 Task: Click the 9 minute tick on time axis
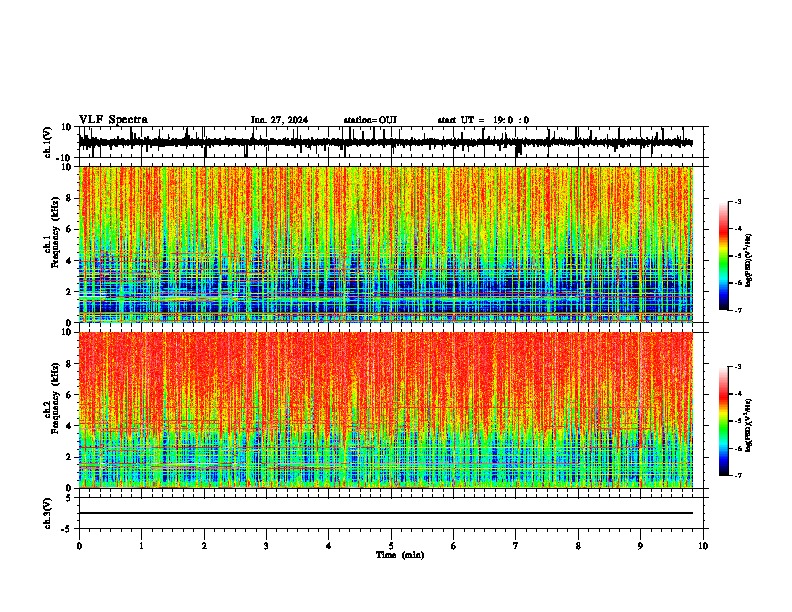(x=640, y=546)
